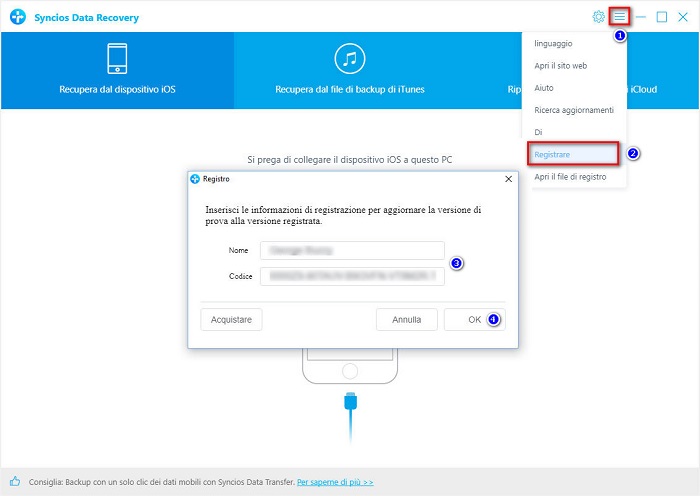Click the Registro dialog logo icon
The image size is (700, 496).
coord(195,179)
